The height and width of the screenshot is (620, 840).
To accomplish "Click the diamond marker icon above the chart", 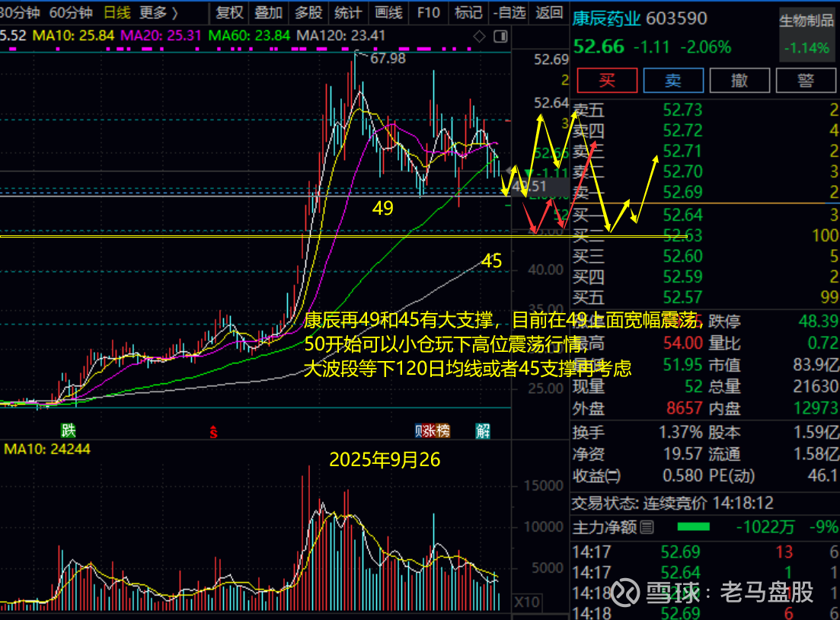I will tap(480, 37).
